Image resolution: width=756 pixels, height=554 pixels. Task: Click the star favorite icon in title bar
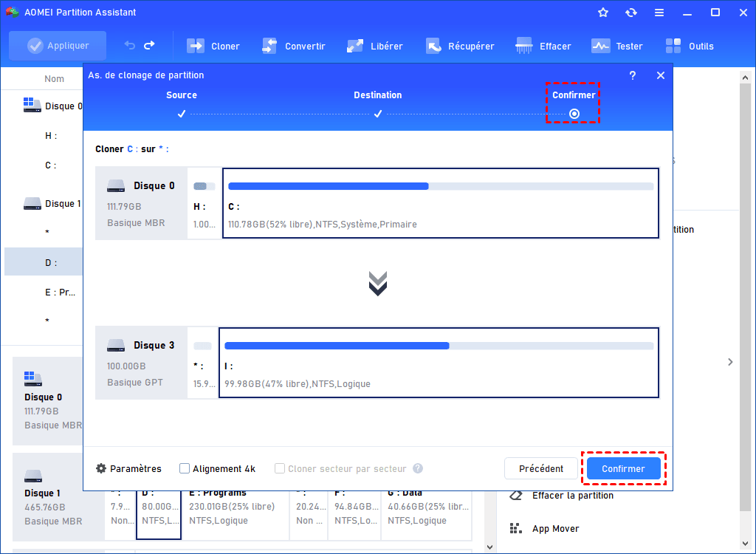(603, 13)
